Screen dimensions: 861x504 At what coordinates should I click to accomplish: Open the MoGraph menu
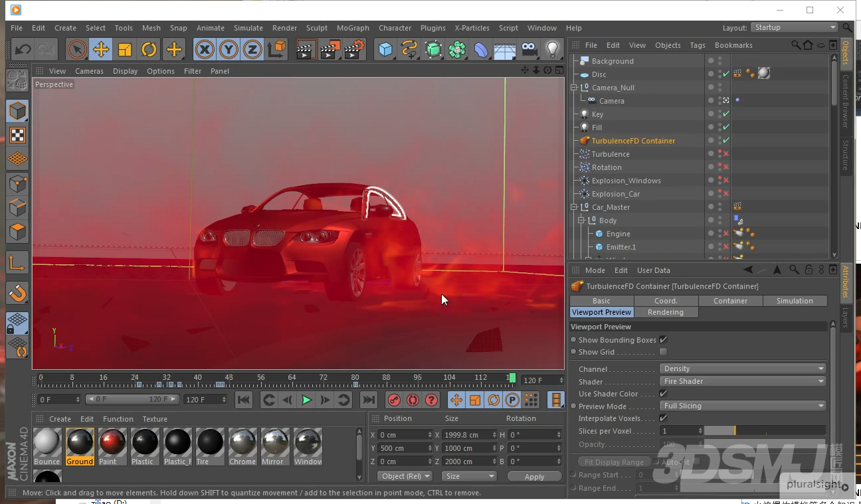click(x=353, y=28)
